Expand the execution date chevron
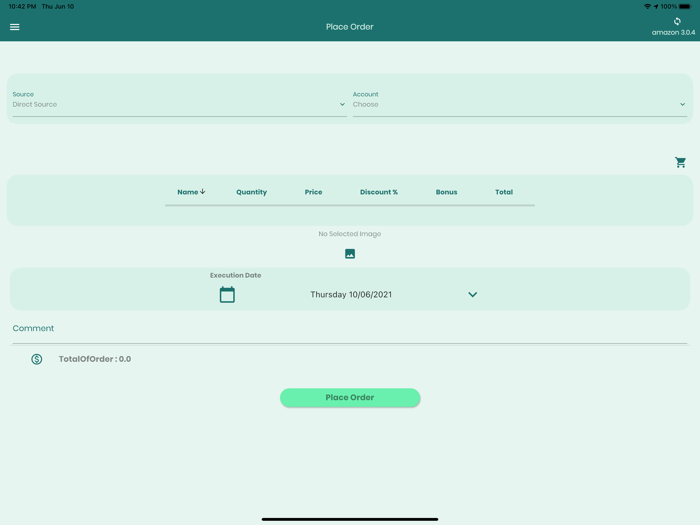 click(x=472, y=295)
